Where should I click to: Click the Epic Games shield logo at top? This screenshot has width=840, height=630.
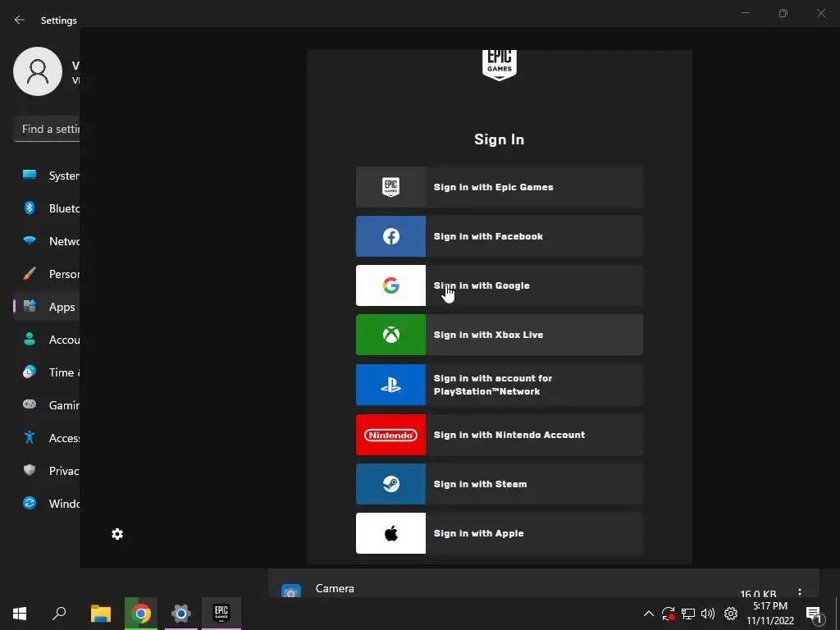pyautogui.click(x=500, y=66)
